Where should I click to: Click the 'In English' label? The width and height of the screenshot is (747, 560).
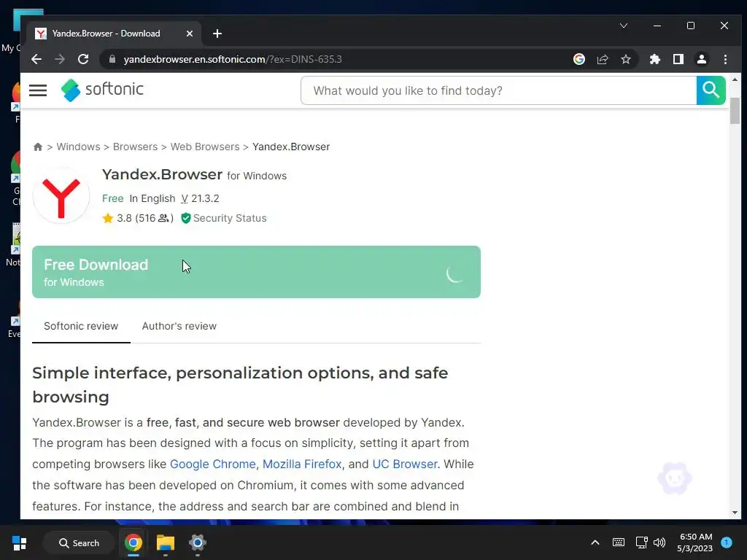point(152,198)
